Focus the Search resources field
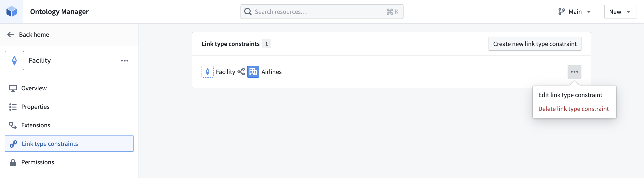 pos(322,12)
